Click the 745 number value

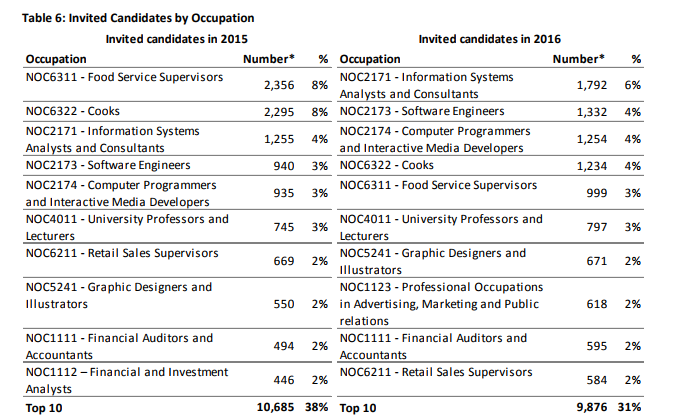point(284,227)
